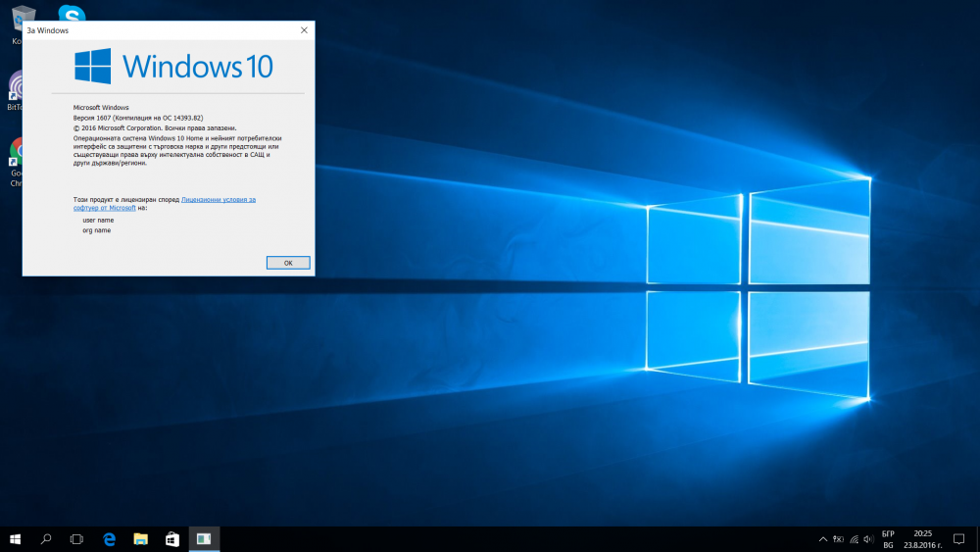Select the active winver taskbar button
This screenshot has width=980, height=552.
[204, 539]
